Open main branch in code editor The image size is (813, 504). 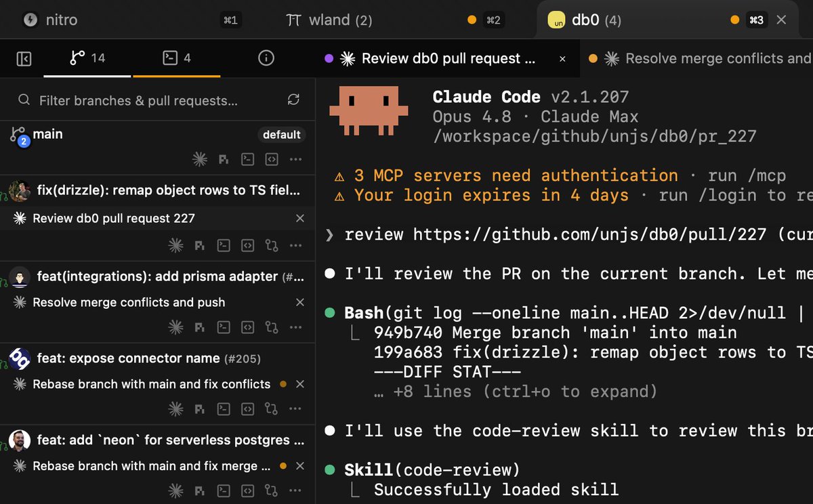click(272, 160)
